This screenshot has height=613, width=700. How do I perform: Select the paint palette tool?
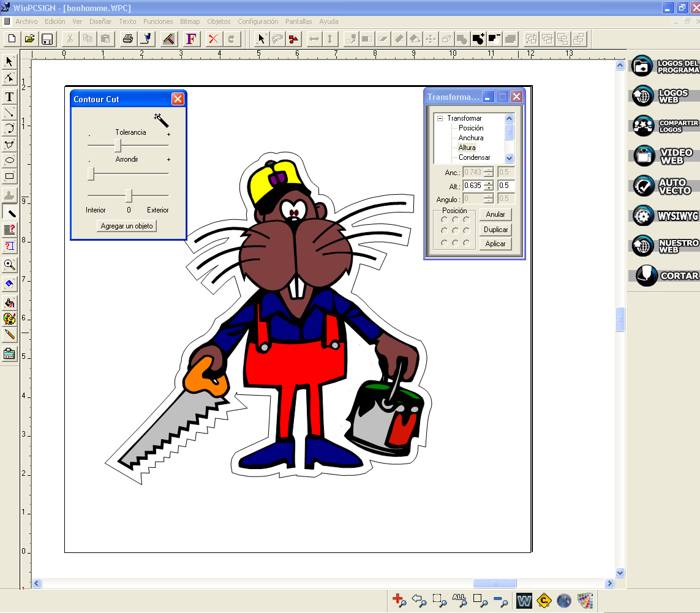coord(9,318)
